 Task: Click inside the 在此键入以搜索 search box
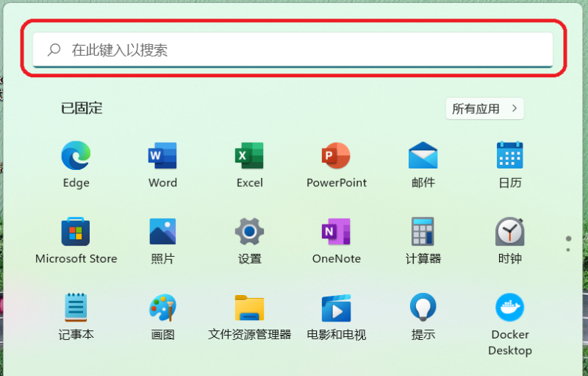[293, 50]
